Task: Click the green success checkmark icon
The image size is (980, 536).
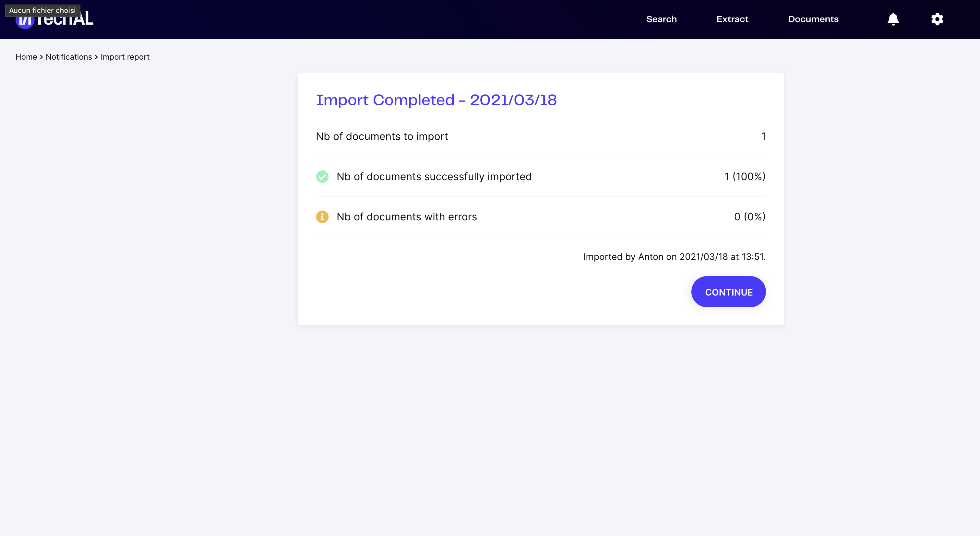Action: tap(322, 176)
